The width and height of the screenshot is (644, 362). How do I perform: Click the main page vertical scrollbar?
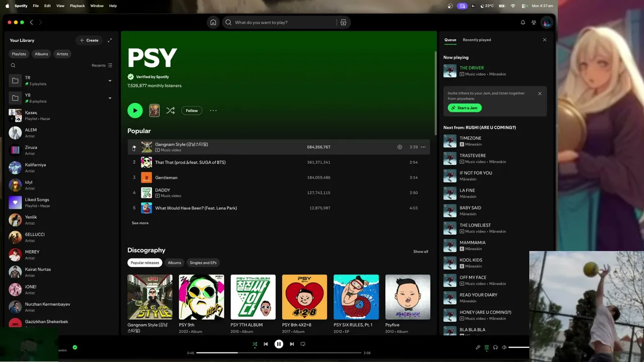pyautogui.click(x=435, y=93)
